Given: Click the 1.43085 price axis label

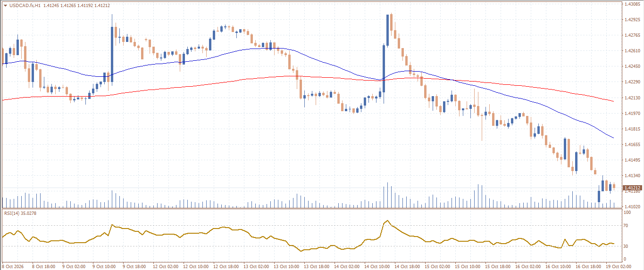Looking at the screenshot, I should [632, 4].
